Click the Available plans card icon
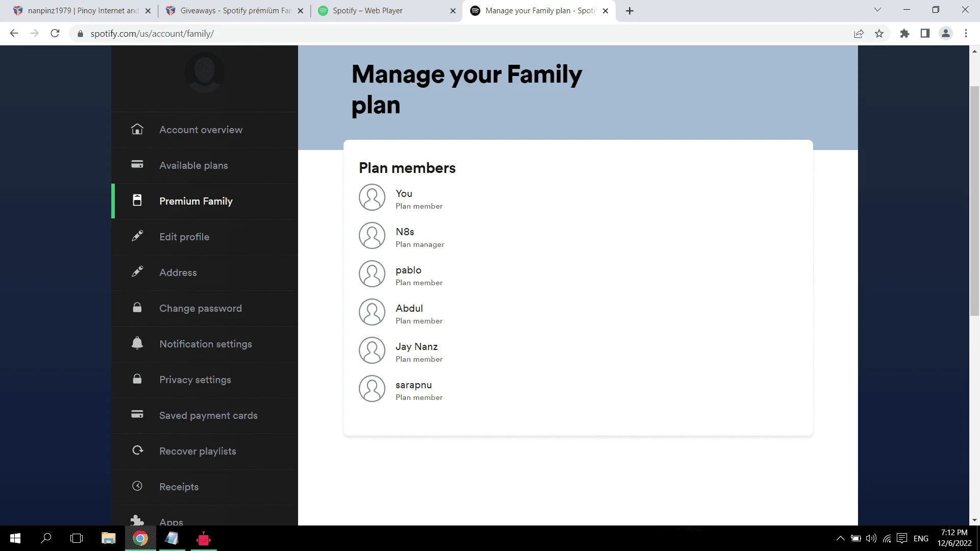Viewport: 980px width, 551px height. pos(137,164)
